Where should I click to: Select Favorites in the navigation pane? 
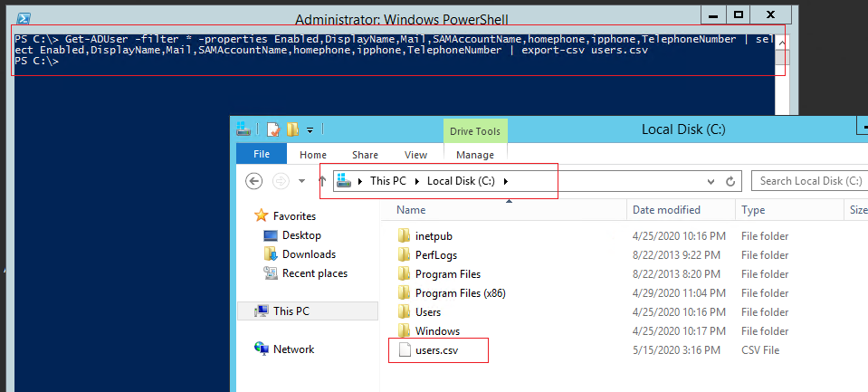click(294, 216)
